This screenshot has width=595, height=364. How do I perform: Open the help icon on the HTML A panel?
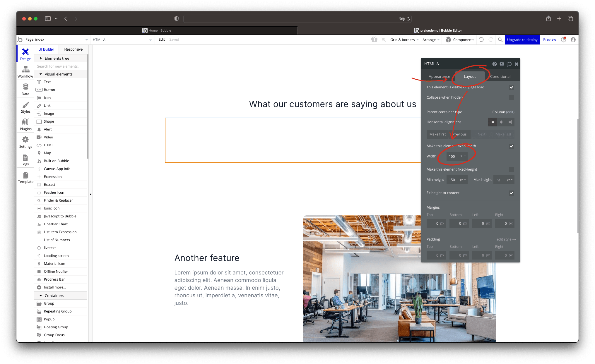tap(495, 64)
